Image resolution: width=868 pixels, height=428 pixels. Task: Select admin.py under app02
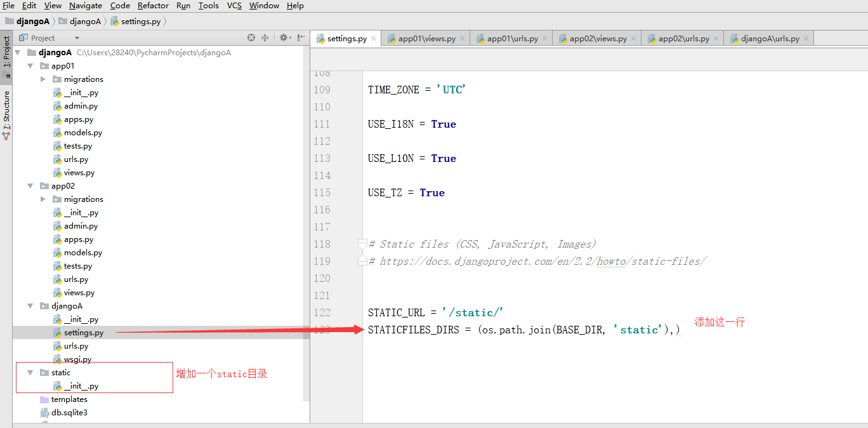click(x=81, y=226)
